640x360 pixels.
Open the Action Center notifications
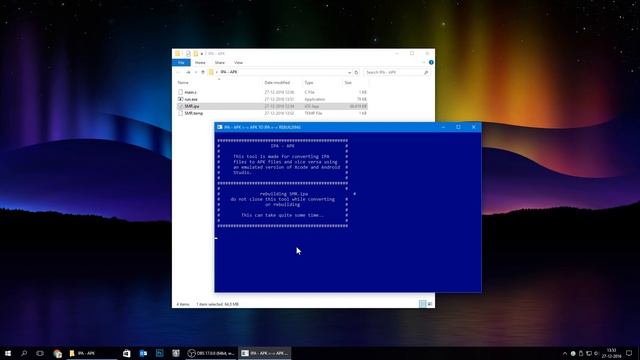click(x=629, y=353)
